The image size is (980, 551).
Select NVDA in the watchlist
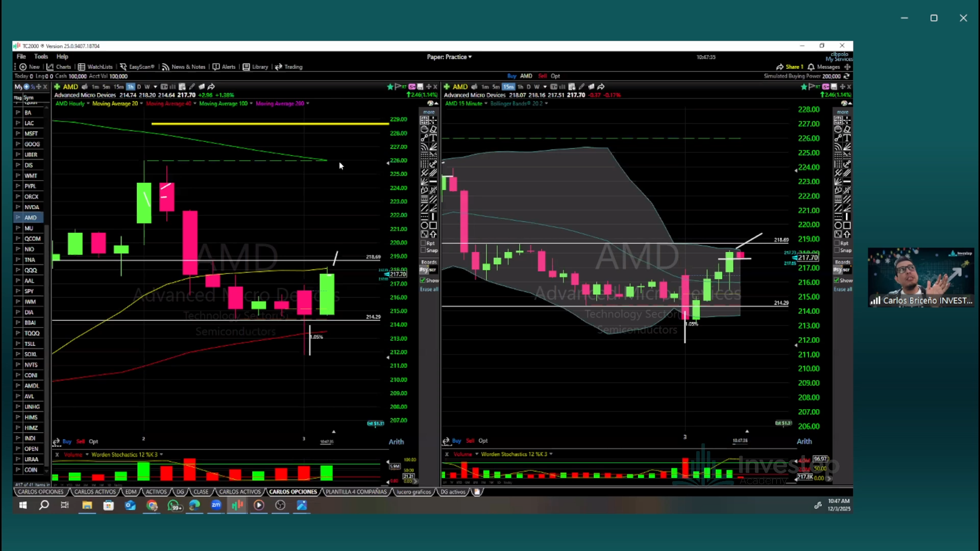[x=32, y=207]
